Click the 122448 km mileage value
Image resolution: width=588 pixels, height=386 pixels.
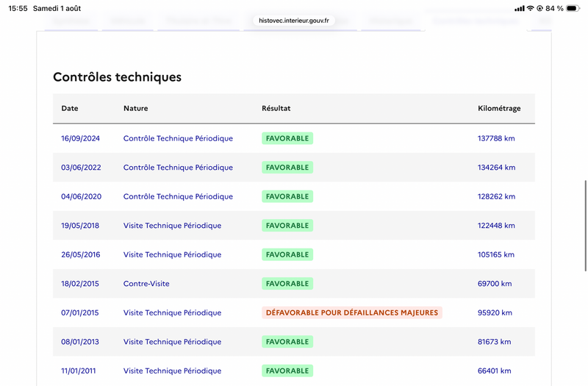coord(496,226)
